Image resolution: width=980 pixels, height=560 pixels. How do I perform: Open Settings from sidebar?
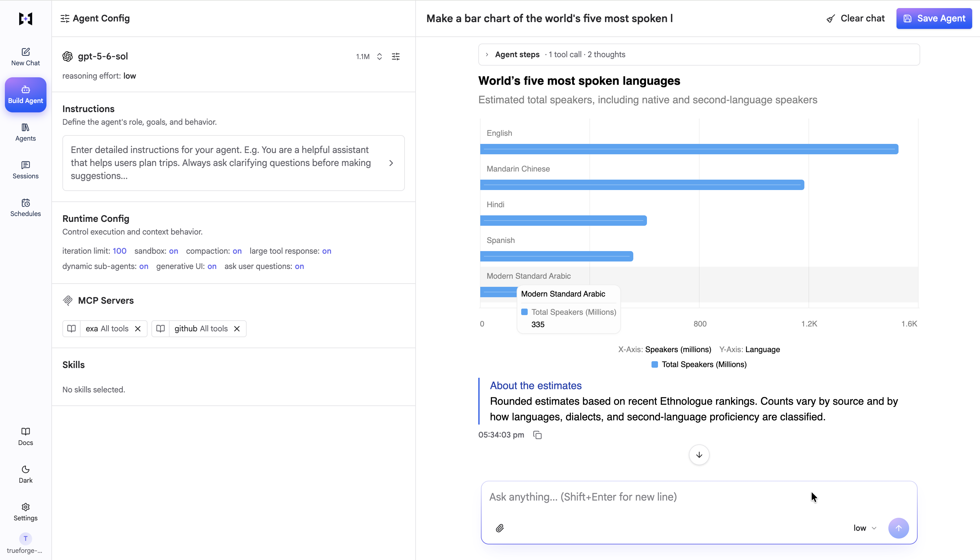coord(25,512)
